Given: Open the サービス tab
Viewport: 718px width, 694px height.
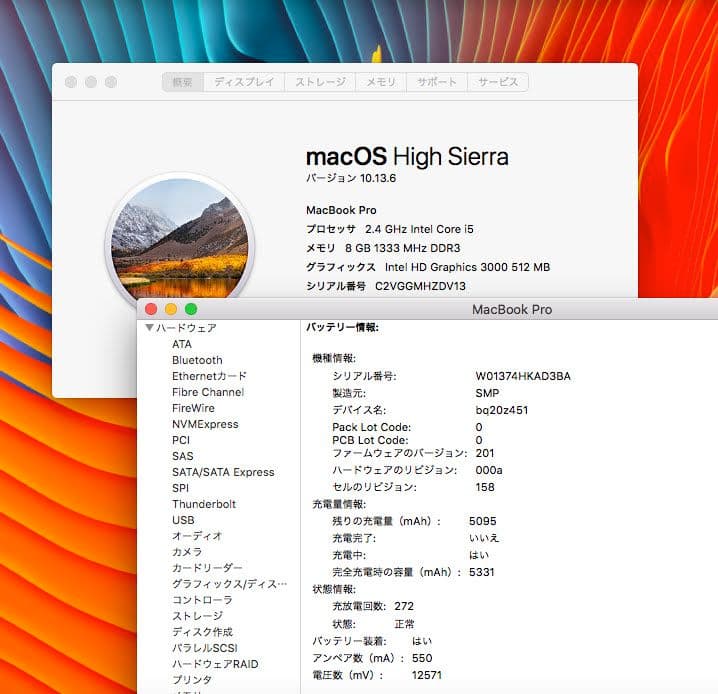Looking at the screenshot, I should (498, 82).
